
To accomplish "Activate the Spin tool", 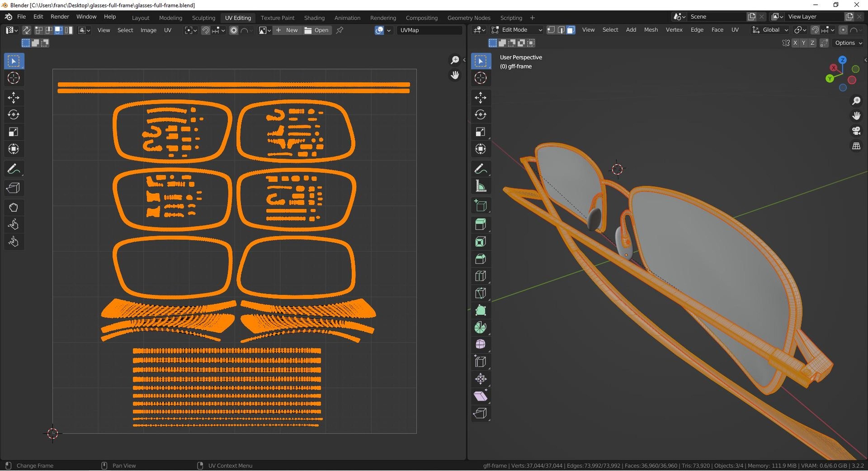I will [481, 328].
